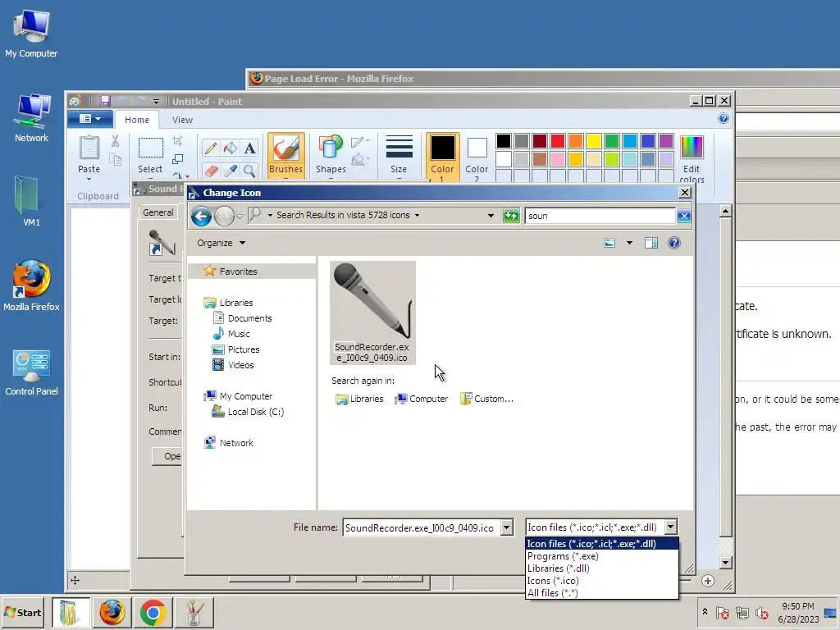Click the green refresh button beside address bar
840x630 pixels.
pos(511,216)
